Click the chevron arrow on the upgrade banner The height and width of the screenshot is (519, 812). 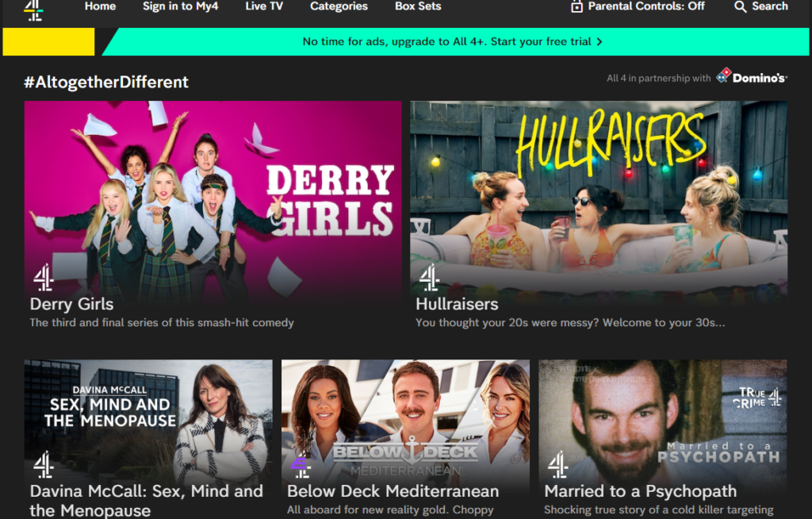point(599,41)
